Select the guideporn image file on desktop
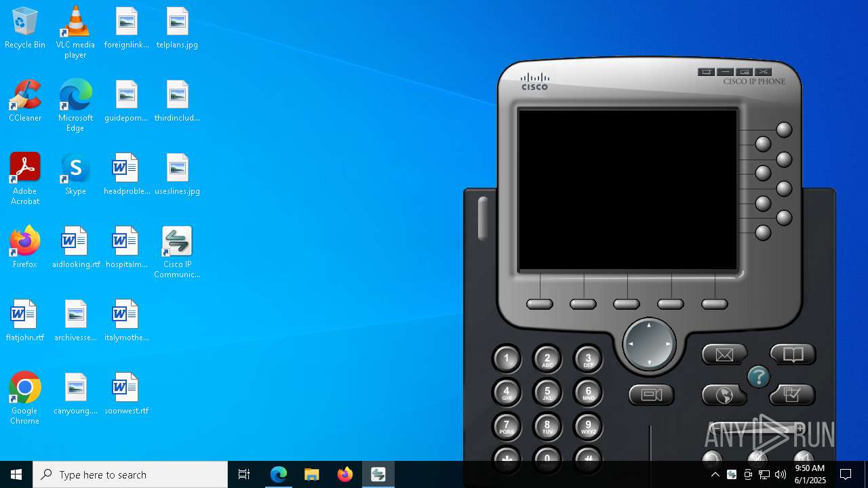This screenshot has width=868, height=488. pos(126,102)
